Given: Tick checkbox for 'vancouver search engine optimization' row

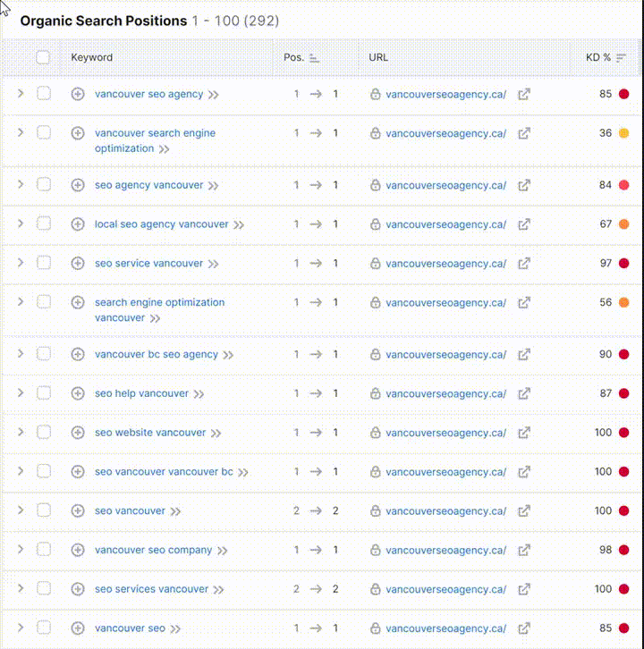Looking at the screenshot, I should [44, 133].
